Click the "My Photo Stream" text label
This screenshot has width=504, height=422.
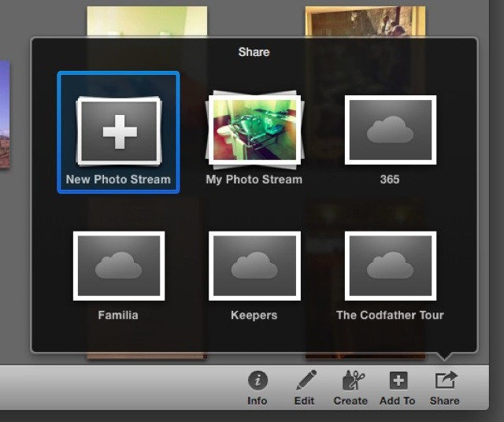pos(254,180)
